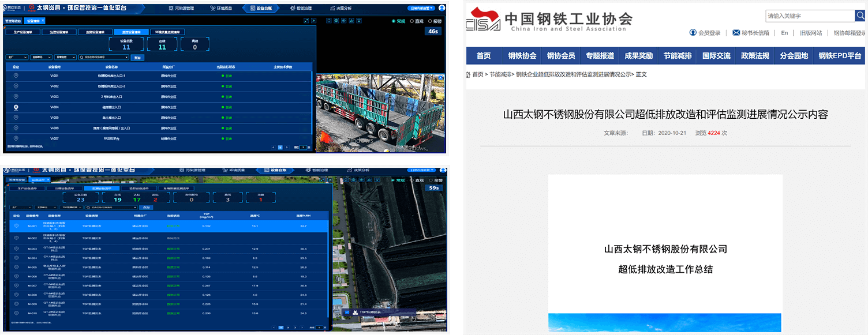Viewport: 868px width, 335px height.
Task: Open the 秘书长信箱 link on the association page
Action: click(751, 33)
